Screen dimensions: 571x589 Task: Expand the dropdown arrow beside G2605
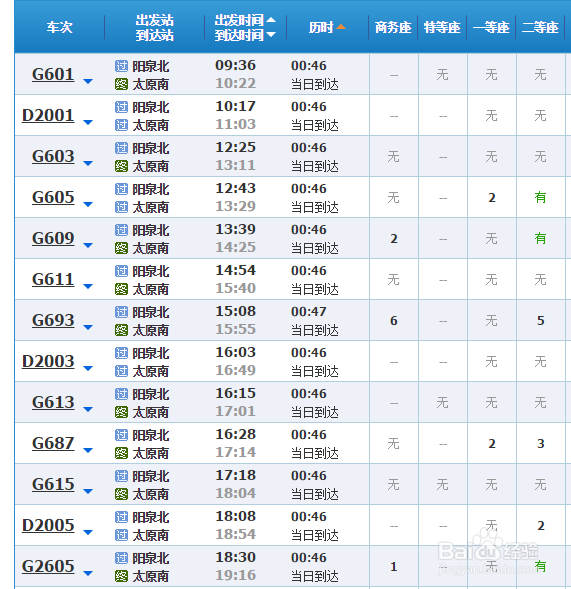(88, 573)
